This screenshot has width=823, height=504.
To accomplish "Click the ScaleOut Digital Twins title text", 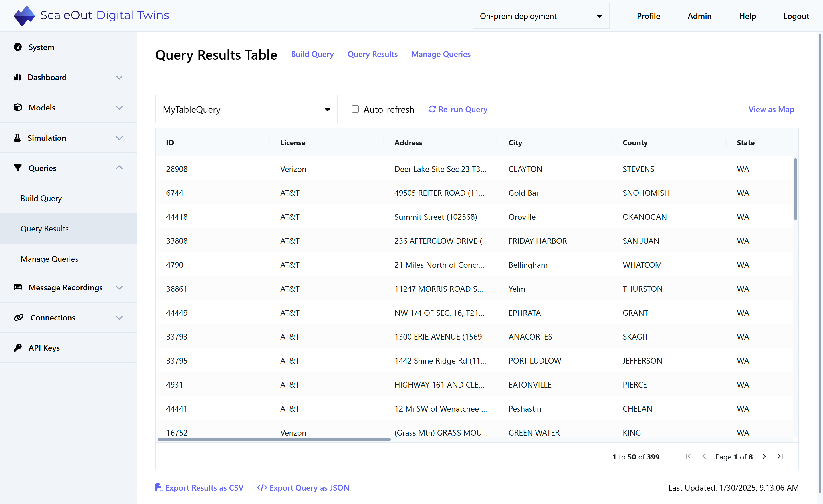I will tap(104, 15).
